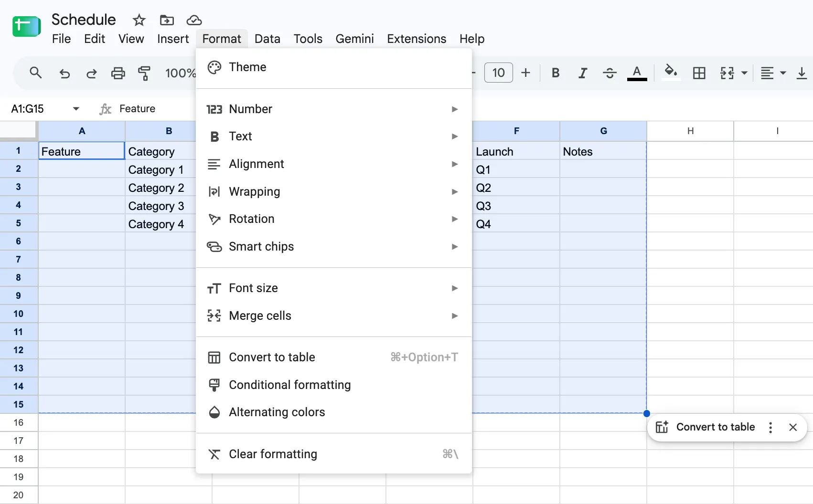This screenshot has height=504, width=813.
Task: Open the Google Sheets home icon
Action: coord(27,26)
